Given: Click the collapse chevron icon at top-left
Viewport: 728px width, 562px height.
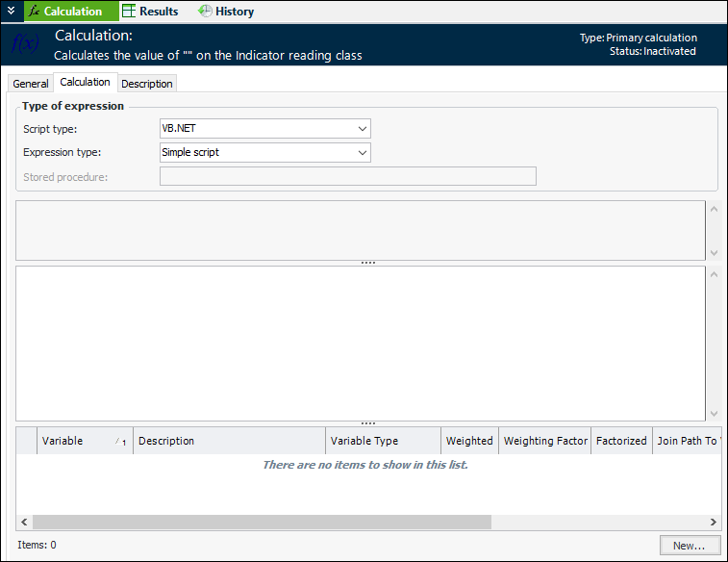Looking at the screenshot, I should [x=11, y=11].
